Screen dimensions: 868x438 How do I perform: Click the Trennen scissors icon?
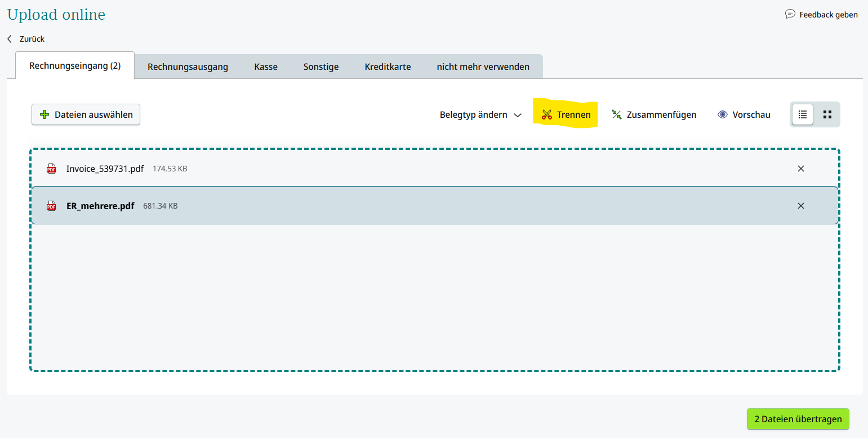(546, 114)
